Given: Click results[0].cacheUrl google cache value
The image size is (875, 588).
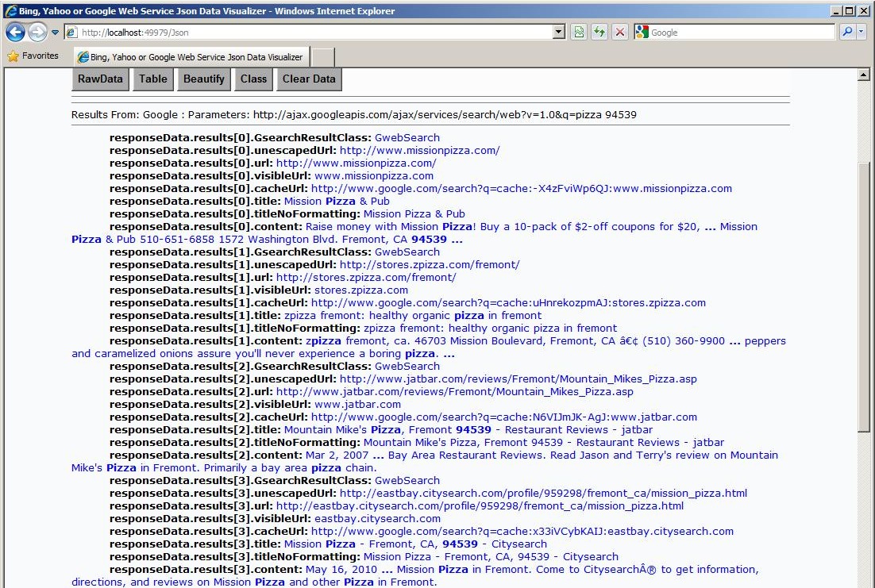Looking at the screenshot, I should click(x=521, y=189).
